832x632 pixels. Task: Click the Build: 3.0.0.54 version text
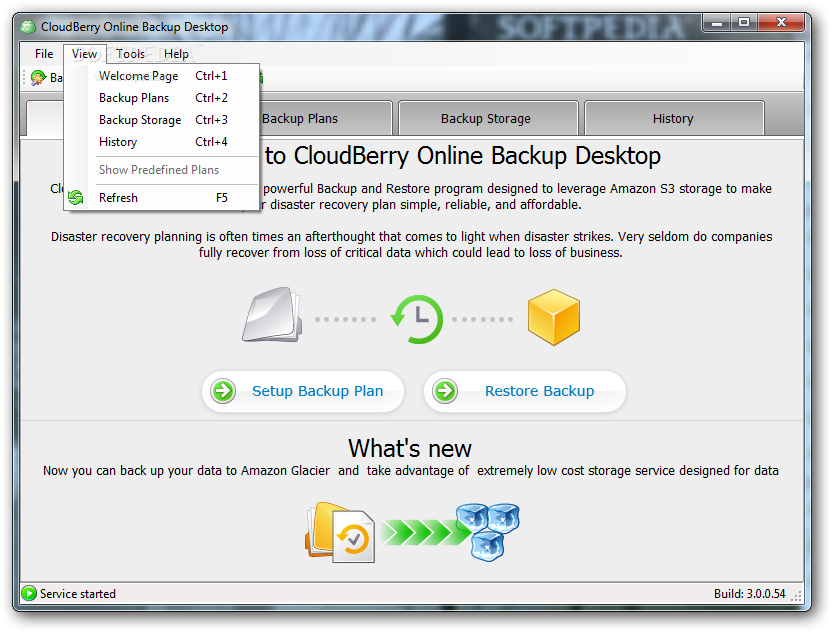click(749, 594)
